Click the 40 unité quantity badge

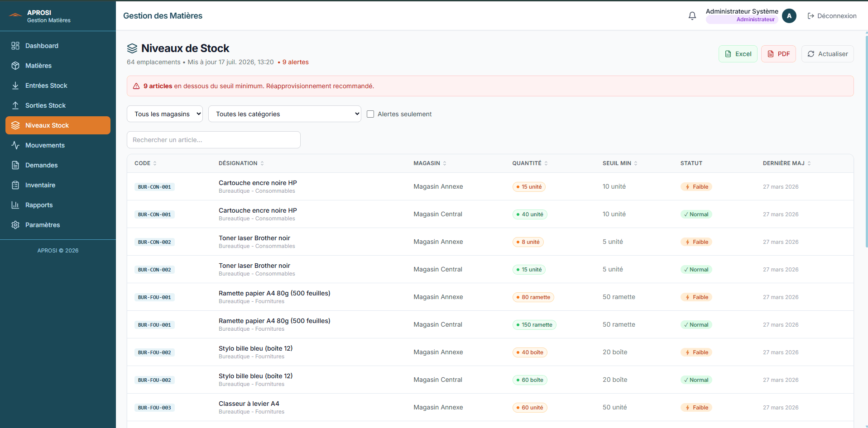tap(530, 214)
